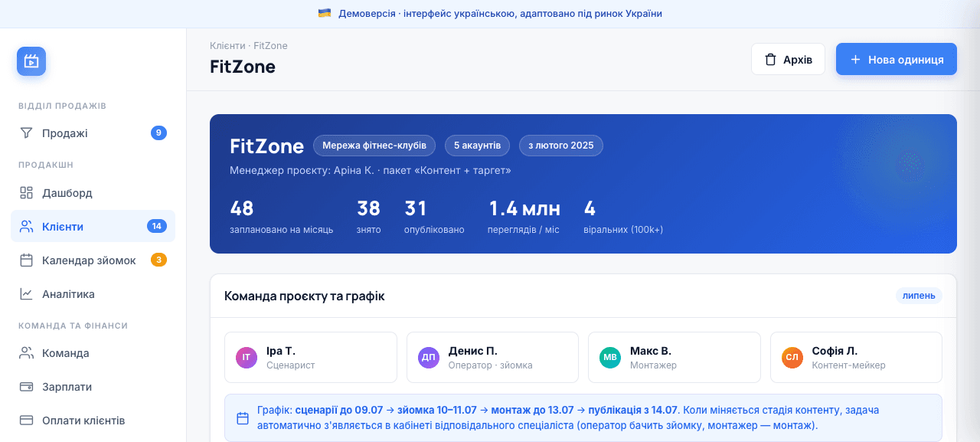Click the Демоверсія banner text
The height and width of the screenshot is (442, 980).
click(x=500, y=14)
